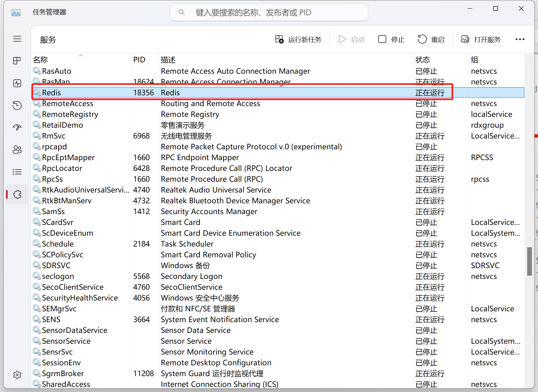Open the Performance page icon
The width and height of the screenshot is (538, 392).
[x=17, y=83]
